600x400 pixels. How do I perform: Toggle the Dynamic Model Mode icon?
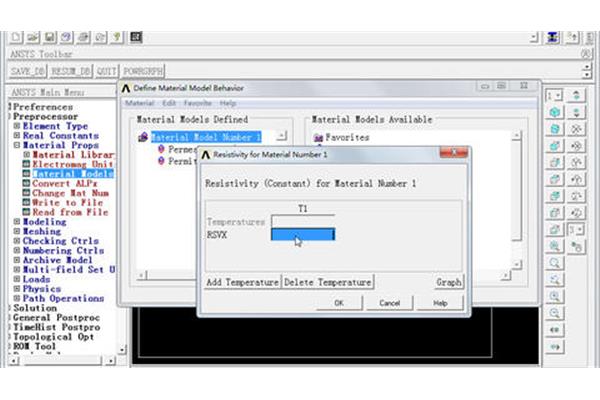[x=576, y=246]
